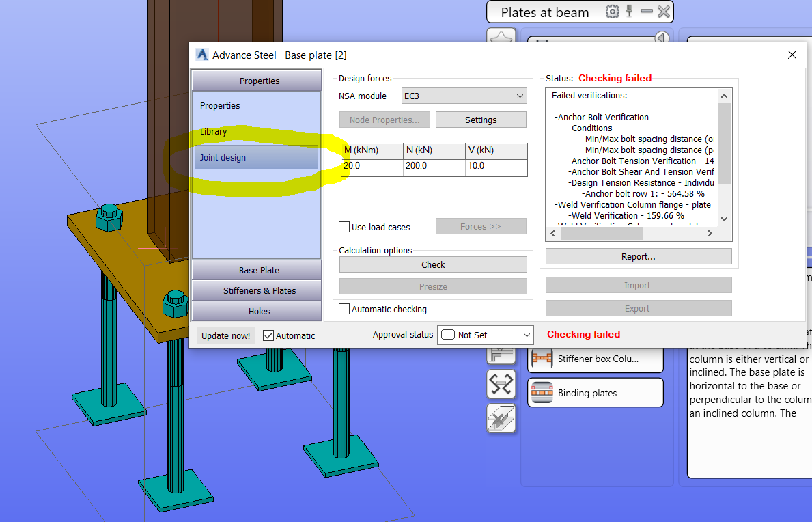Click the 'Plates at beam' palette title

[545, 12]
